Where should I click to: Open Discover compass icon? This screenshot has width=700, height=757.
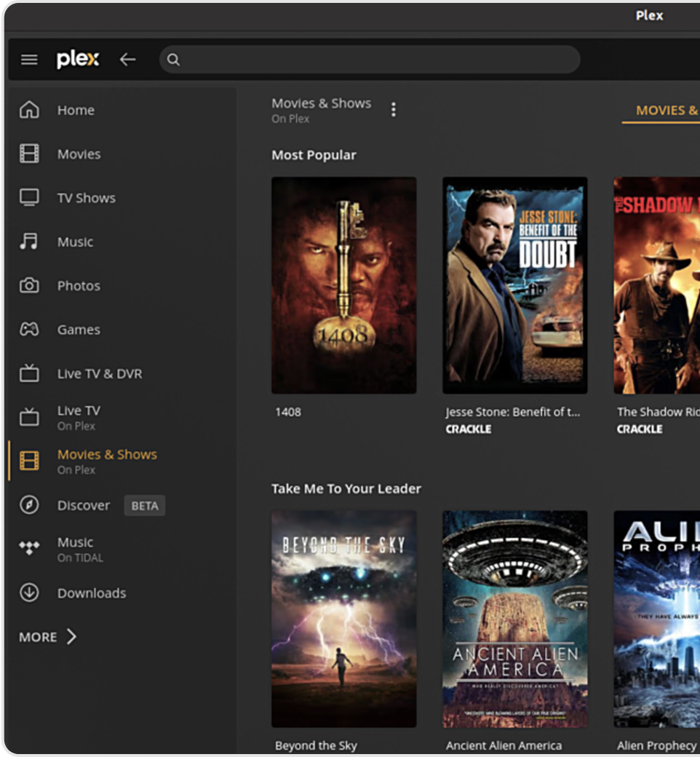(29, 505)
